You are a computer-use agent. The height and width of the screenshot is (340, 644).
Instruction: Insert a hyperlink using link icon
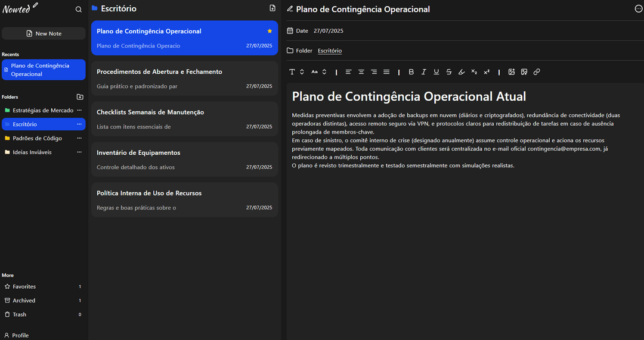(x=537, y=72)
